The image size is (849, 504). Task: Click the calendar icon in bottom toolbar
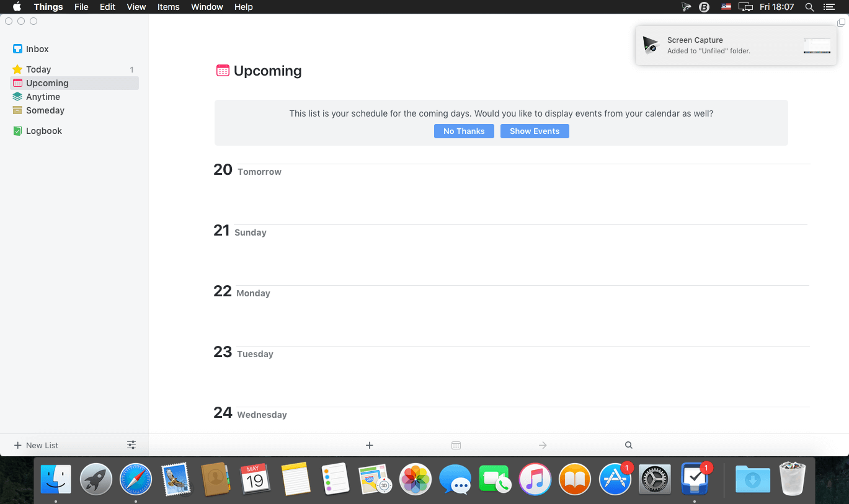[456, 445]
